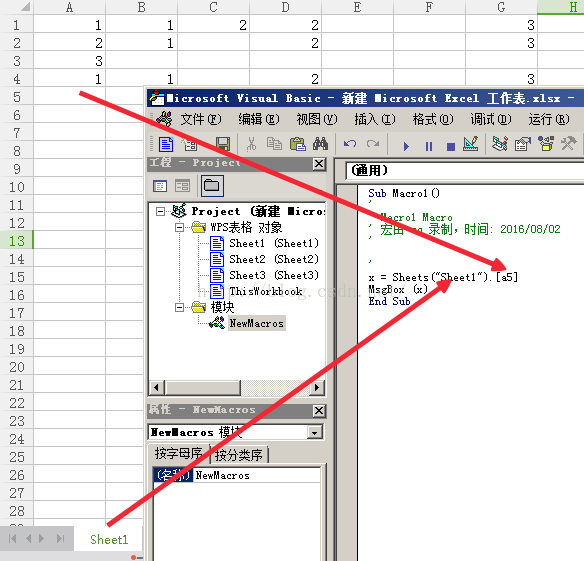The width and height of the screenshot is (584, 561).
Task: Save the VBA project with floppy icon
Action: [223, 144]
